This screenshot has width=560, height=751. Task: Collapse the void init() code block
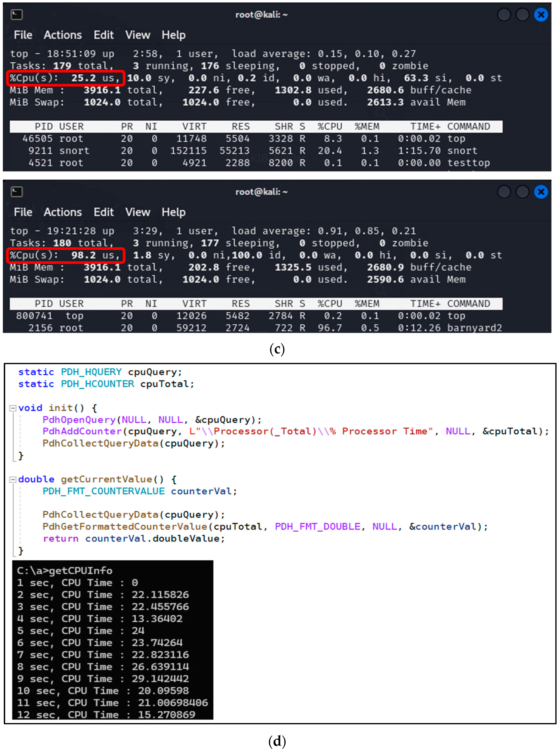coord(13,408)
